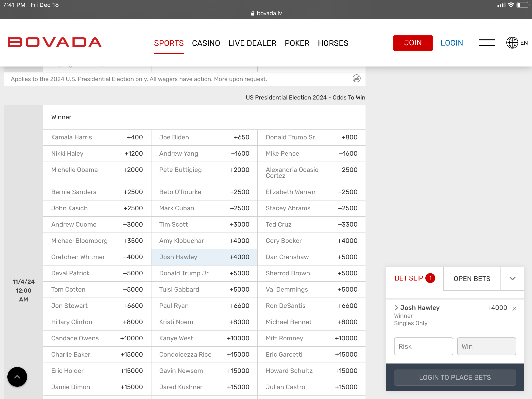The image size is (532, 399).
Task: Click the odds format icon in rules bar
Action: coord(356,79)
